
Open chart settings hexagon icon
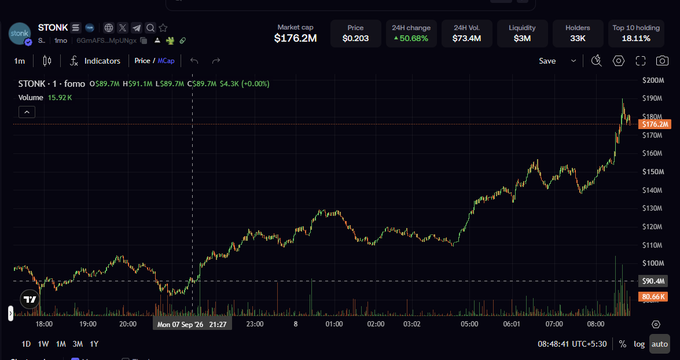pos(618,61)
